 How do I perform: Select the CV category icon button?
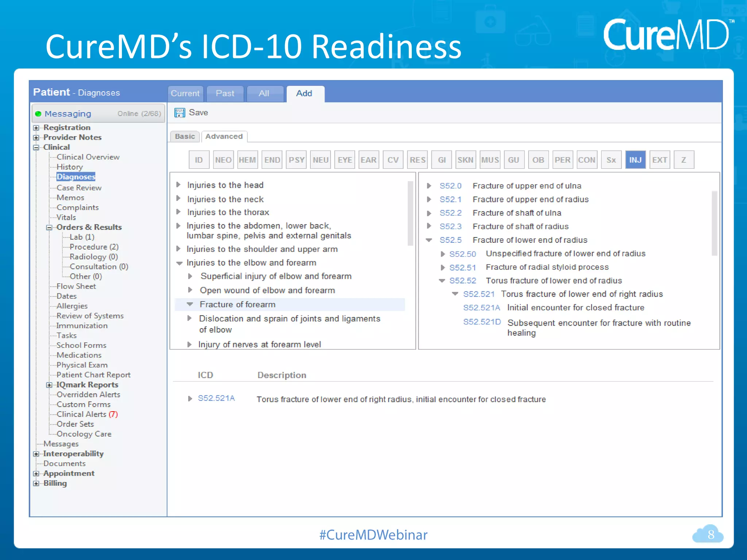click(393, 160)
